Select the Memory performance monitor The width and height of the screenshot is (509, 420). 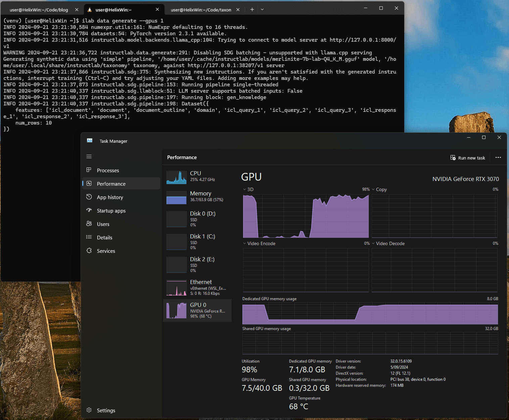[x=197, y=197]
